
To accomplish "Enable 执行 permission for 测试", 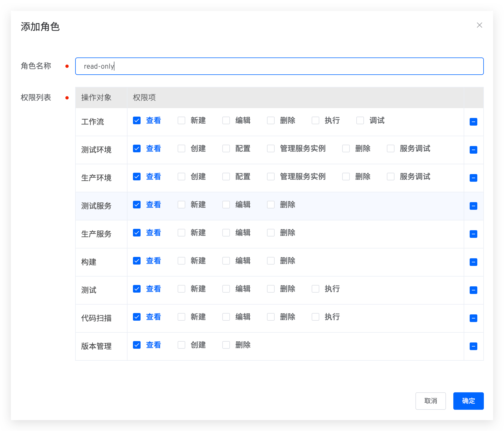I will [x=315, y=289].
